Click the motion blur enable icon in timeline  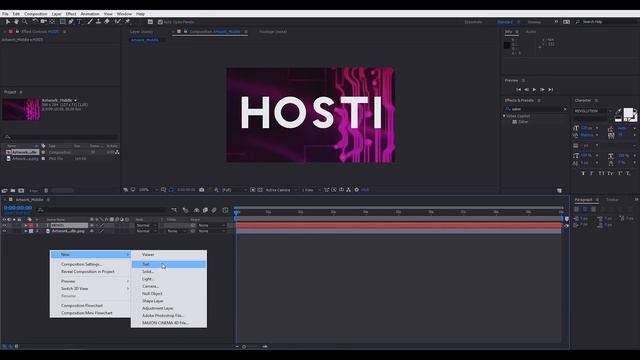tap(214, 210)
